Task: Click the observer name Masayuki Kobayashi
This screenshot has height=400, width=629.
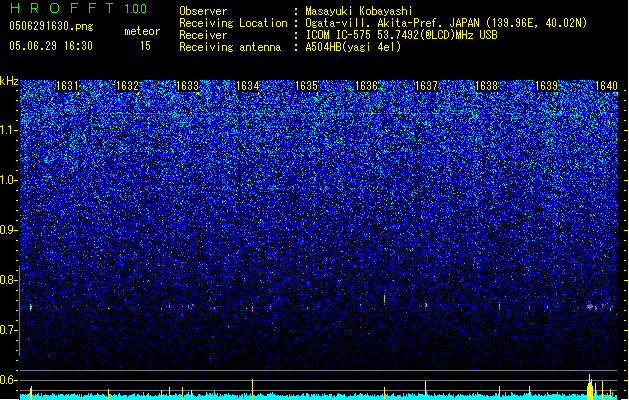Action: (x=359, y=11)
